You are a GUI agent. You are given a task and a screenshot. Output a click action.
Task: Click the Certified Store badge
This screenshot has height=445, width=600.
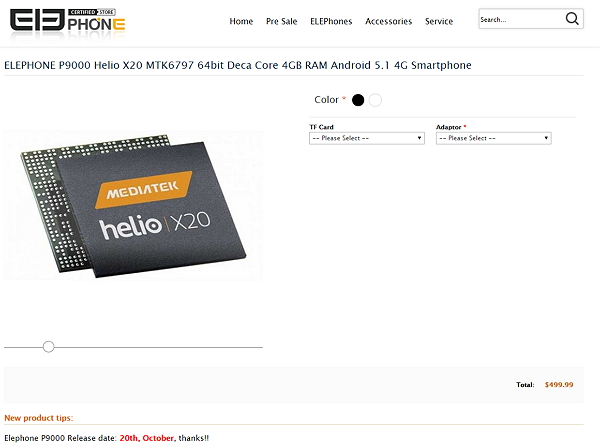[92, 12]
